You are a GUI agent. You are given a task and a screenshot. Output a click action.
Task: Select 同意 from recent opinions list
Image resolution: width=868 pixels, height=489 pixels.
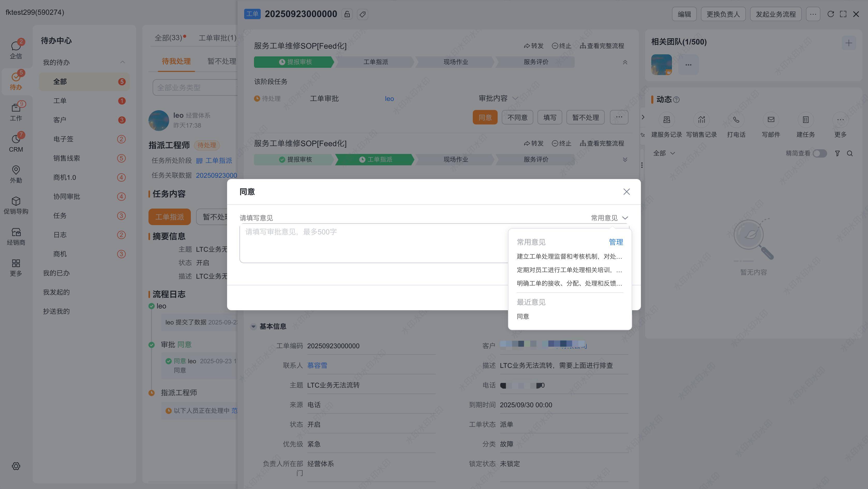pyautogui.click(x=523, y=316)
